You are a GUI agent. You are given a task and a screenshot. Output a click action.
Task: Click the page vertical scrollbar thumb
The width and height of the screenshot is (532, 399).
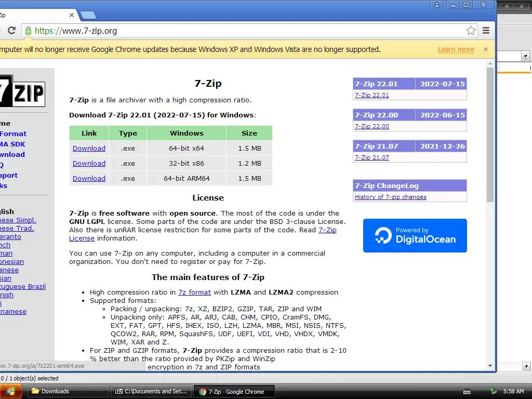[490, 135]
